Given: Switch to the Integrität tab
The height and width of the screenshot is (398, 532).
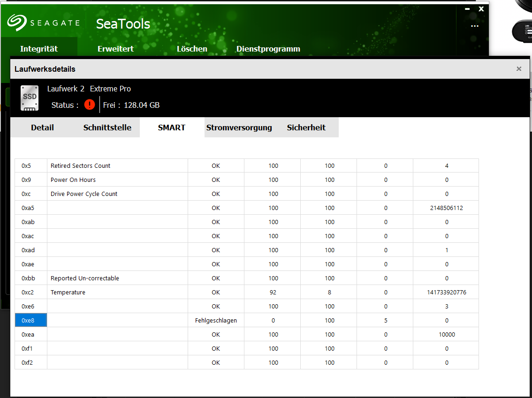Looking at the screenshot, I should point(39,48).
